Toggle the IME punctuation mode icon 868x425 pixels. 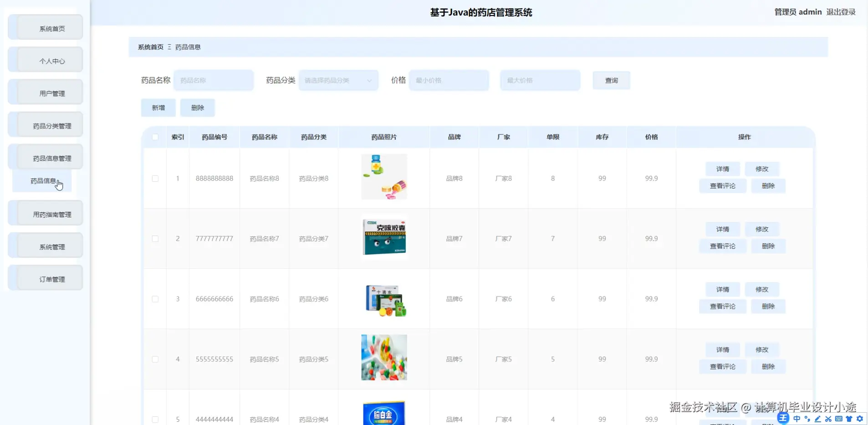pyautogui.click(x=807, y=419)
